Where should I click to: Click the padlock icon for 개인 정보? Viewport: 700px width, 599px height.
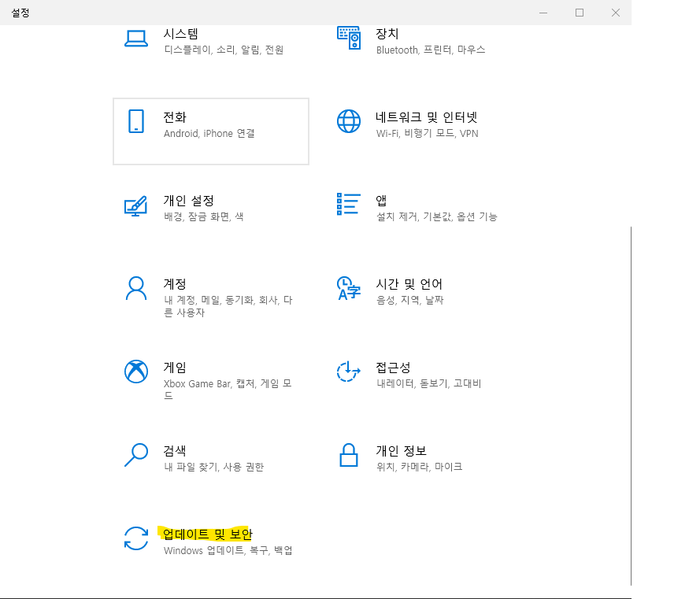point(349,455)
